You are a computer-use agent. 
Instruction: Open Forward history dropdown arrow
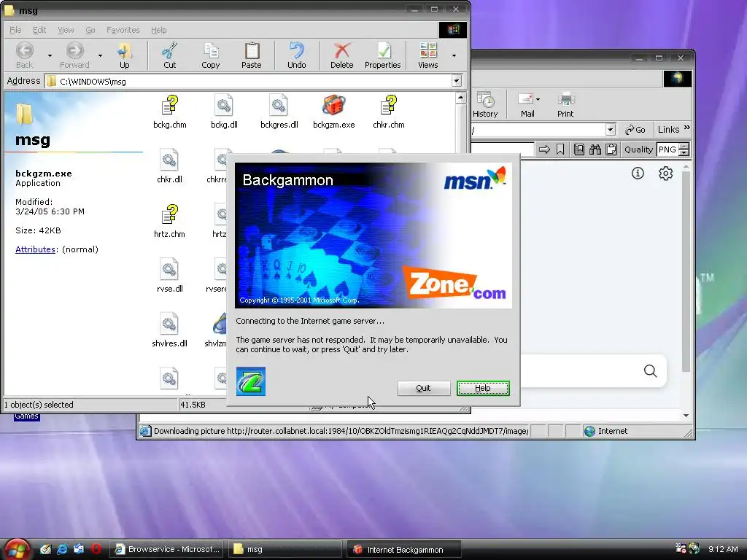tap(100, 55)
